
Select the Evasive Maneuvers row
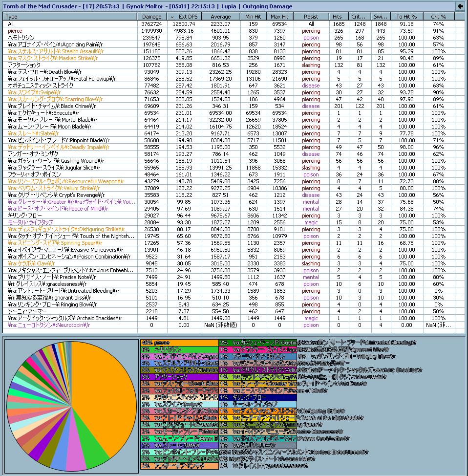pos(234,250)
